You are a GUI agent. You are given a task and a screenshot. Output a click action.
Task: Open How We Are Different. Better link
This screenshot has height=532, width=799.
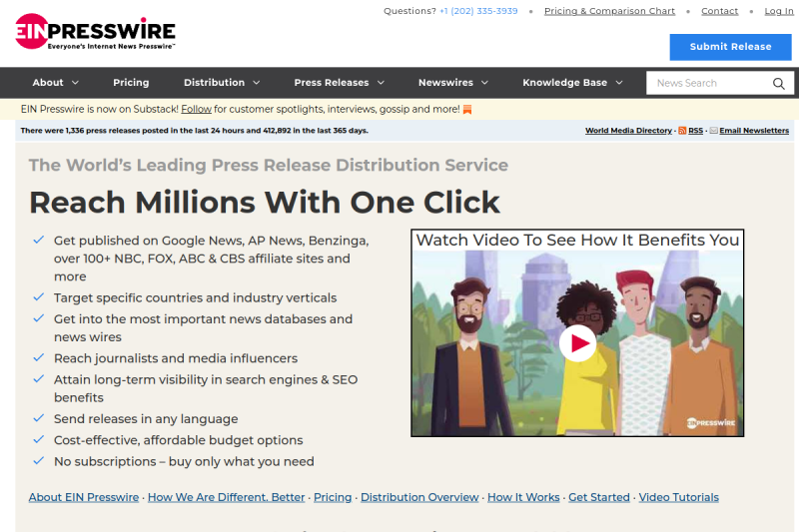[x=227, y=497]
